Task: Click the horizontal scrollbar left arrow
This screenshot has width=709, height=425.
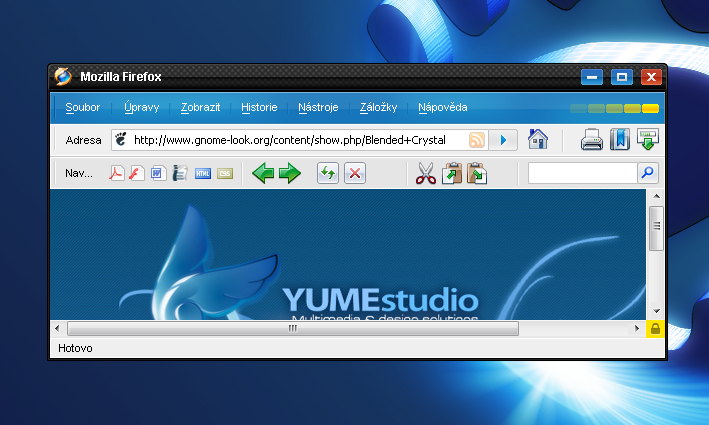Action: (x=57, y=328)
